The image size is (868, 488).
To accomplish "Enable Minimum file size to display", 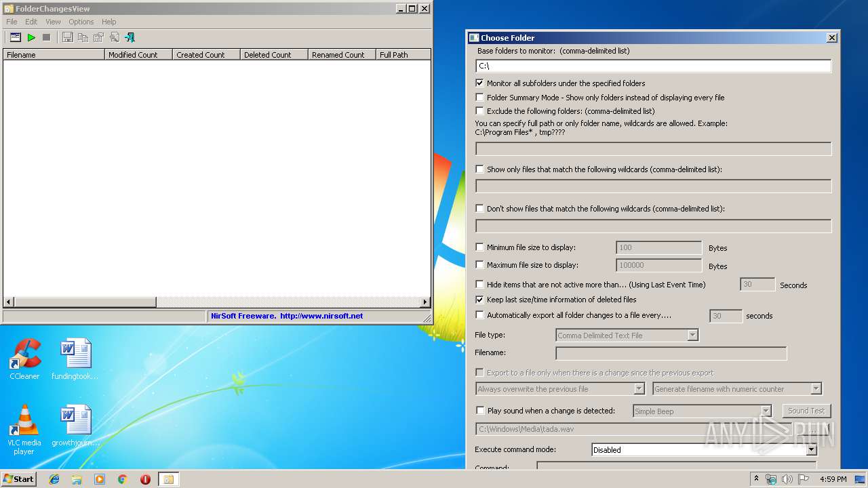I will (x=480, y=247).
